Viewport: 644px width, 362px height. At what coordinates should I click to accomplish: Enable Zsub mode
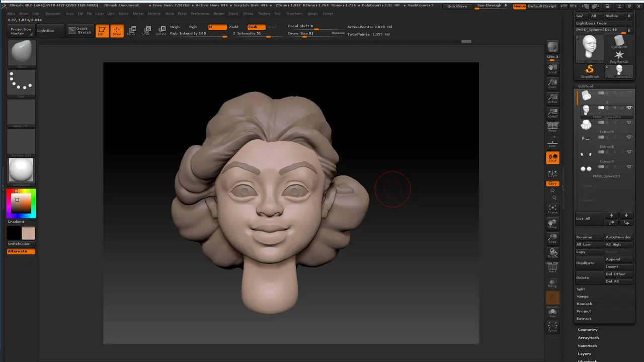(x=257, y=27)
